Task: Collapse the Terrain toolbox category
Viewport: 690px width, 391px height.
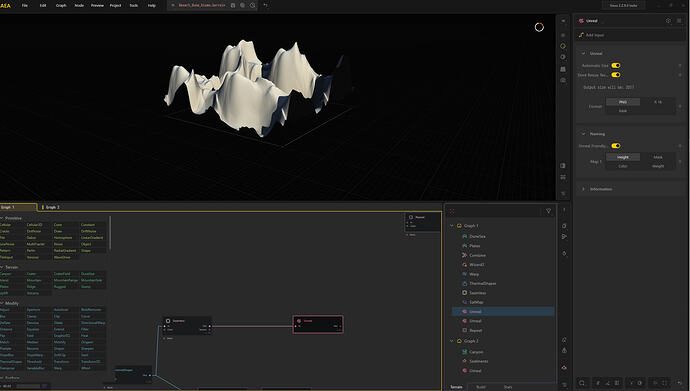Action: (2, 267)
